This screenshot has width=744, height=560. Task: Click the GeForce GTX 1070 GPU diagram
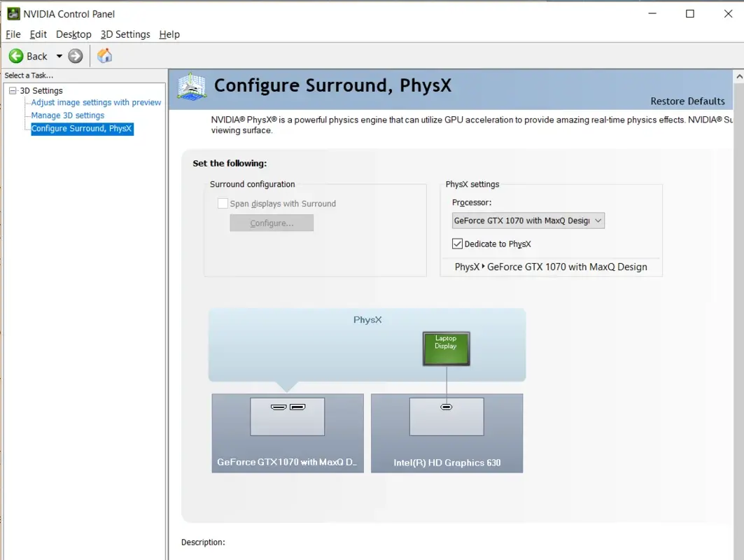click(x=287, y=433)
